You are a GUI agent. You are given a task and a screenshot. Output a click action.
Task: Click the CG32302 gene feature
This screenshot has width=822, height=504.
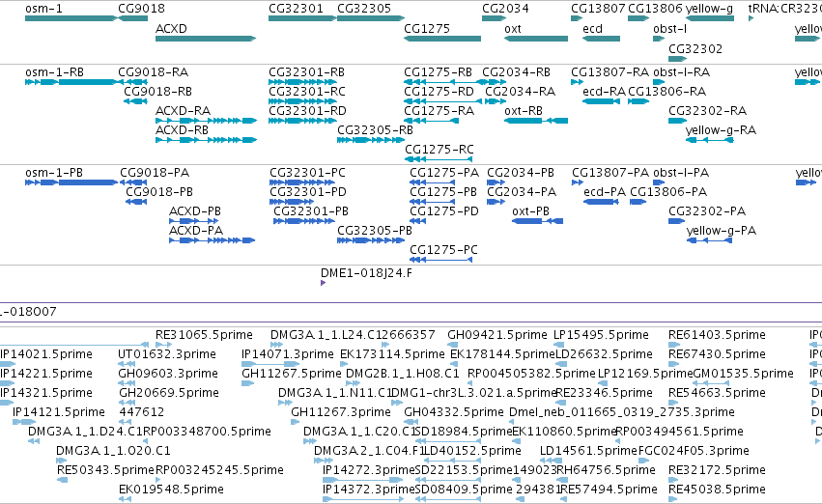point(677,59)
